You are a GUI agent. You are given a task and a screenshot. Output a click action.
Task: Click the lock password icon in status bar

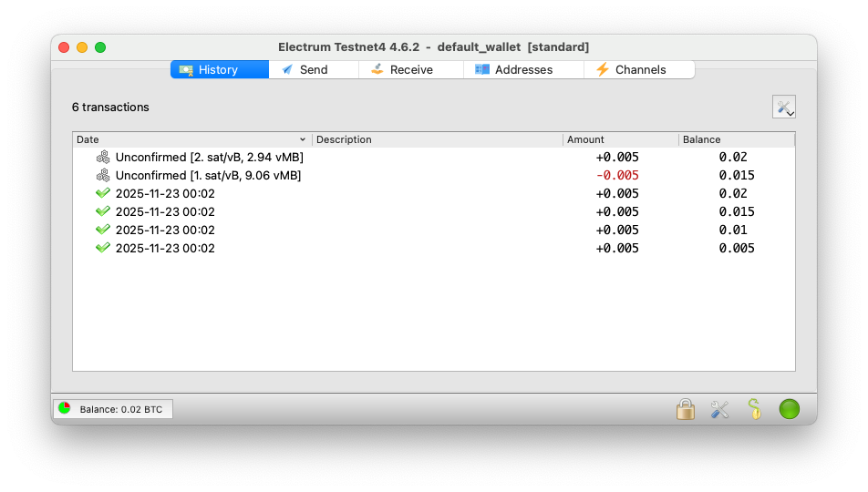pos(686,409)
